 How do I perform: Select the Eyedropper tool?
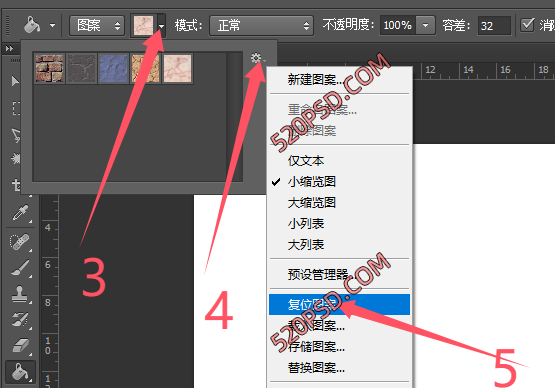(x=20, y=212)
